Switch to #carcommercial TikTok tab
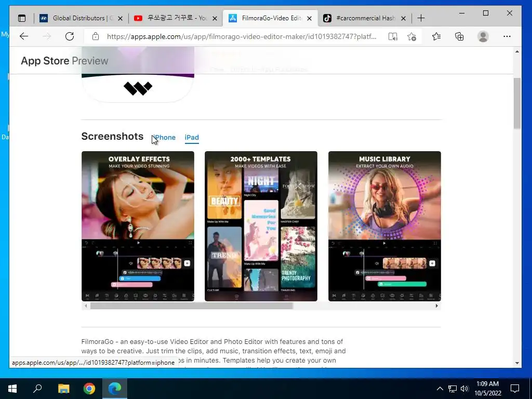Screen dimensions: 532x399 click(365, 18)
